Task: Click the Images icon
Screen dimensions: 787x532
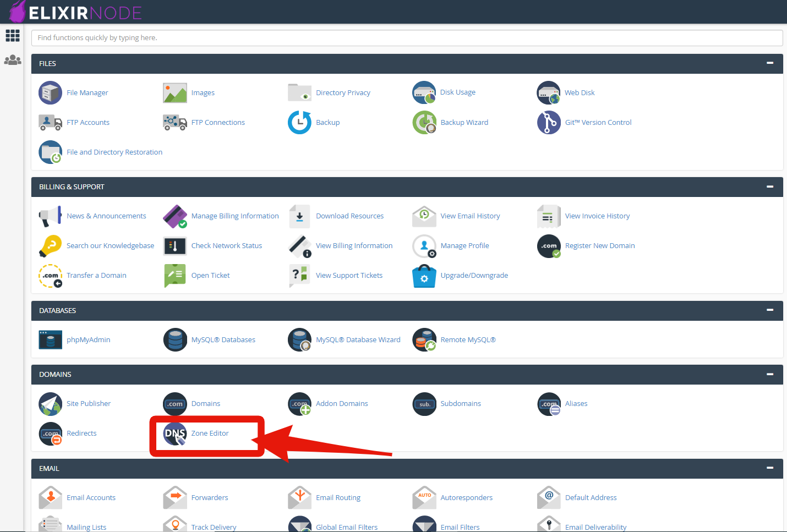Action: [x=175, y=92]
